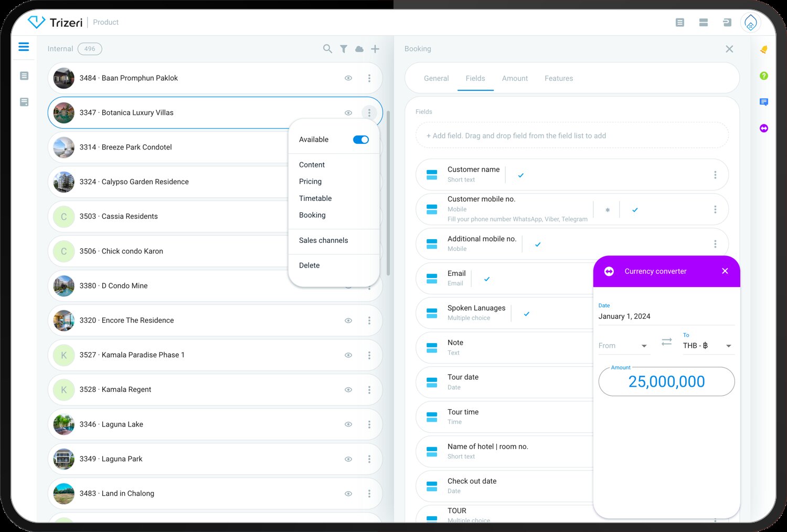Screen dimensions: 787x532
Task: Open the chat messages icon in right sidebar
Action: click(764, 102)
